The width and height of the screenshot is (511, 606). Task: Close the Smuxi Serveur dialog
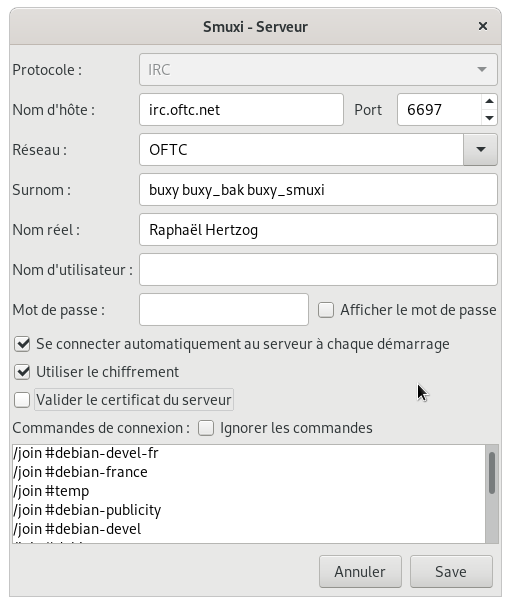482,26
